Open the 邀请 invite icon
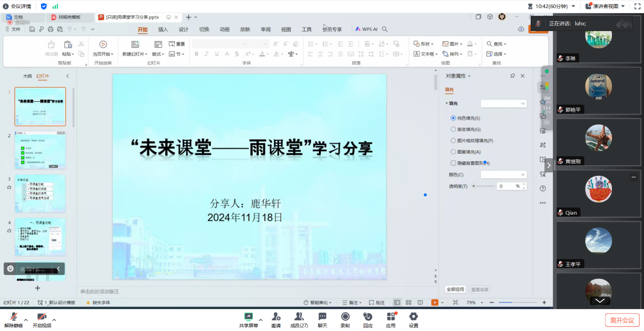The width and height of the screenshot is (644, 331). pyautogui.click(x=276, y=317)
